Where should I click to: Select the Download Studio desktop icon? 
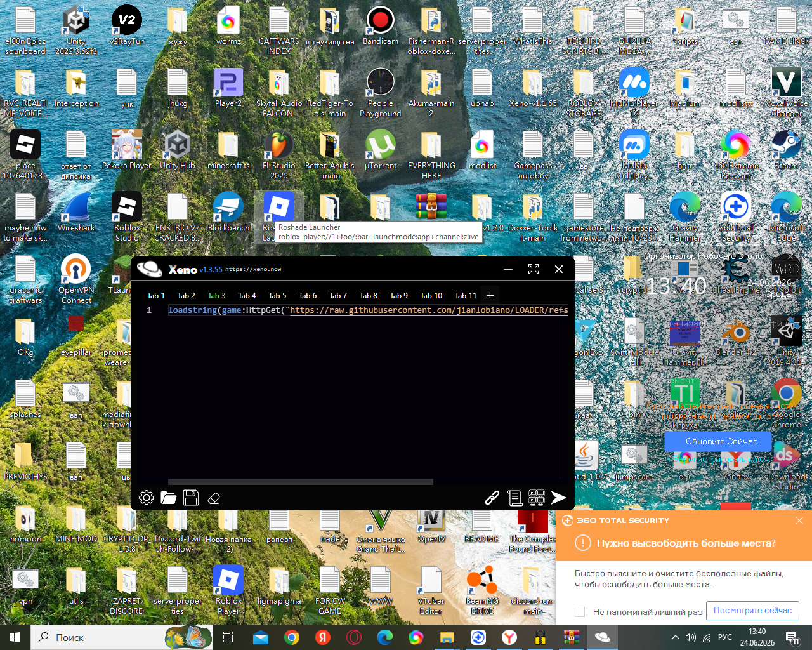pyautogui.click(x=787, y=467)
